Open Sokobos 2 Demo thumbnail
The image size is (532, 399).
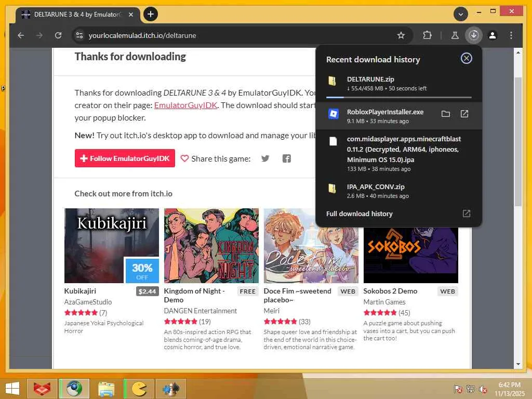click(411, 255)
